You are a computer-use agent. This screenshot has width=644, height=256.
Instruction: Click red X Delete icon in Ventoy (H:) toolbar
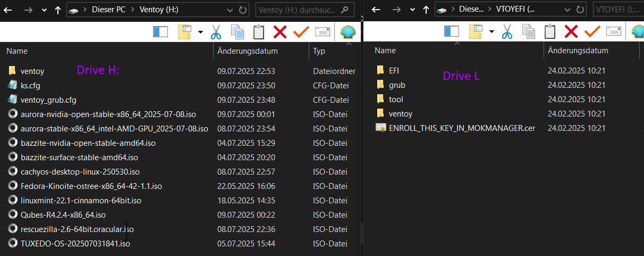(x=279, y=32)
